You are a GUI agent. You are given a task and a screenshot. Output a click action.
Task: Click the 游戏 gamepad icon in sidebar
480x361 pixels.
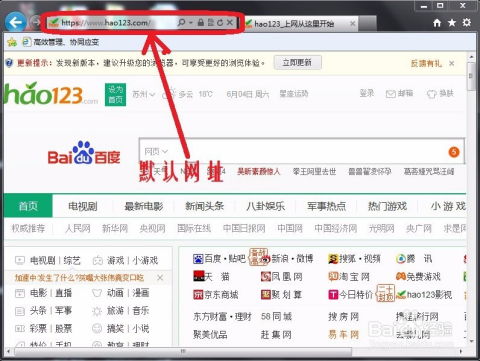pyautogui.click(x=97, y=260)
